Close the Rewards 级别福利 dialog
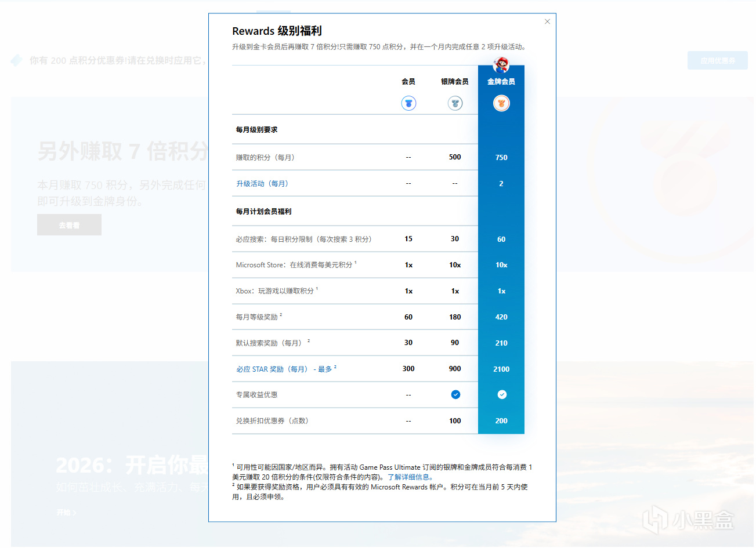The height and width of the screenshot is (548, 756). [547, 21]
